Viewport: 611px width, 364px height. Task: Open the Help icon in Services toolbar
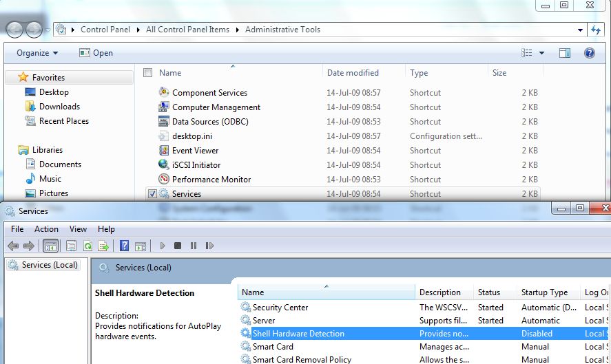(x=124, y=246)
